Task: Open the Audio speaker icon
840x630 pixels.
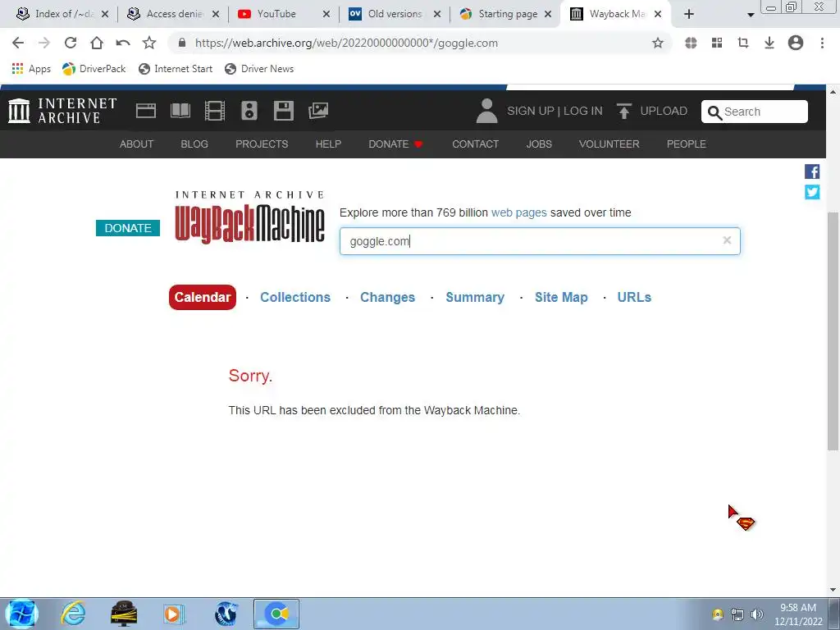Action: pos(249,111)
